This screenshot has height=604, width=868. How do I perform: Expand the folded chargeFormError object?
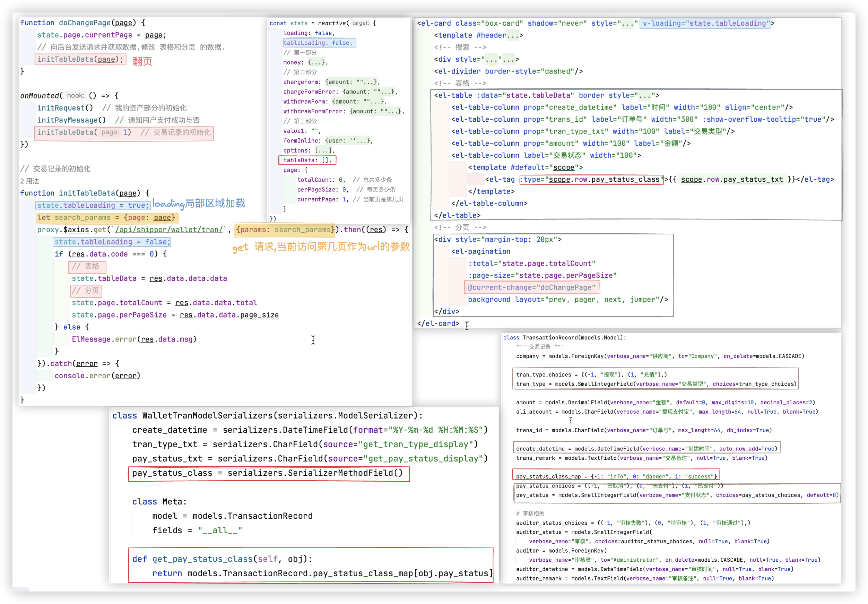click(368, 92)
